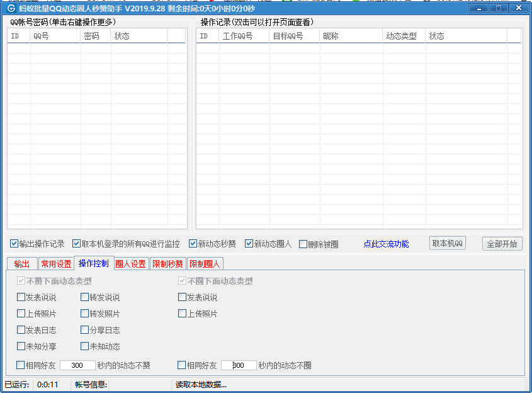Uncheck 新动态圈人 option

point(249,244)
